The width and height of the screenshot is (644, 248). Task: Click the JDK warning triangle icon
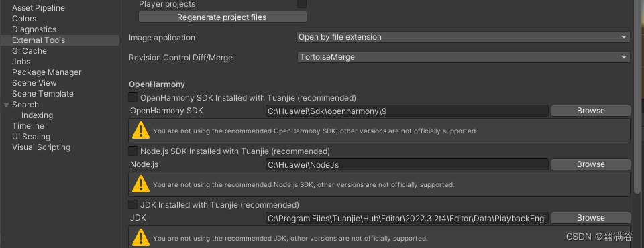tap(141, 237)
